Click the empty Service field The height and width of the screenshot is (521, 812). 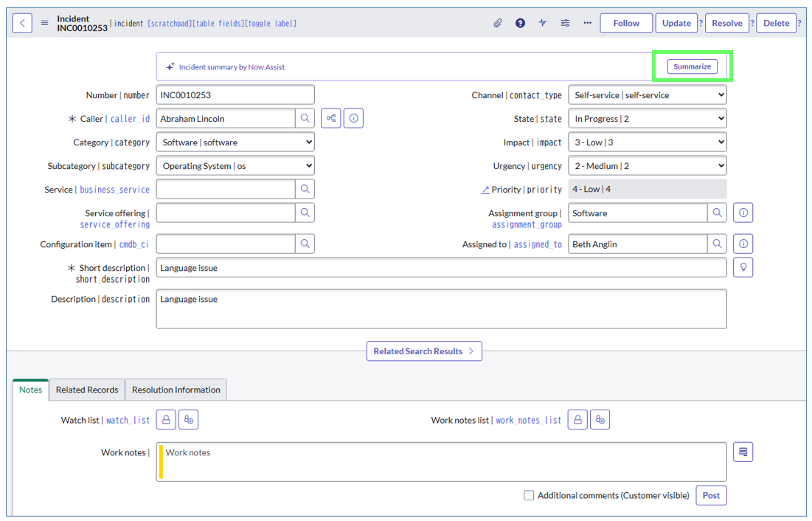[226, 189]
